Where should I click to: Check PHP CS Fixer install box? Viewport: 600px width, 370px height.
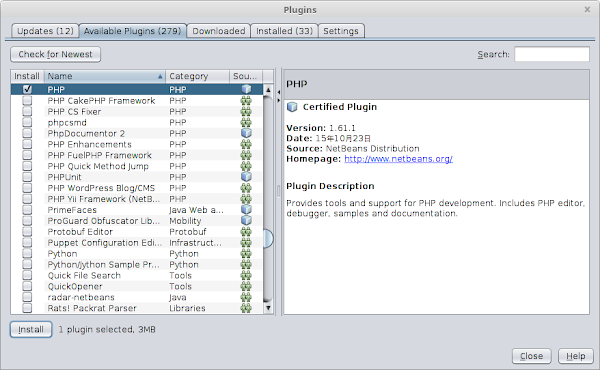pyautogui.click(x=27, y=111)
